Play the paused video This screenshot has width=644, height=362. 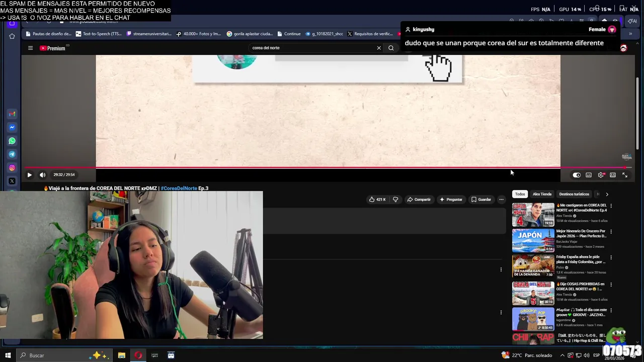29,175
